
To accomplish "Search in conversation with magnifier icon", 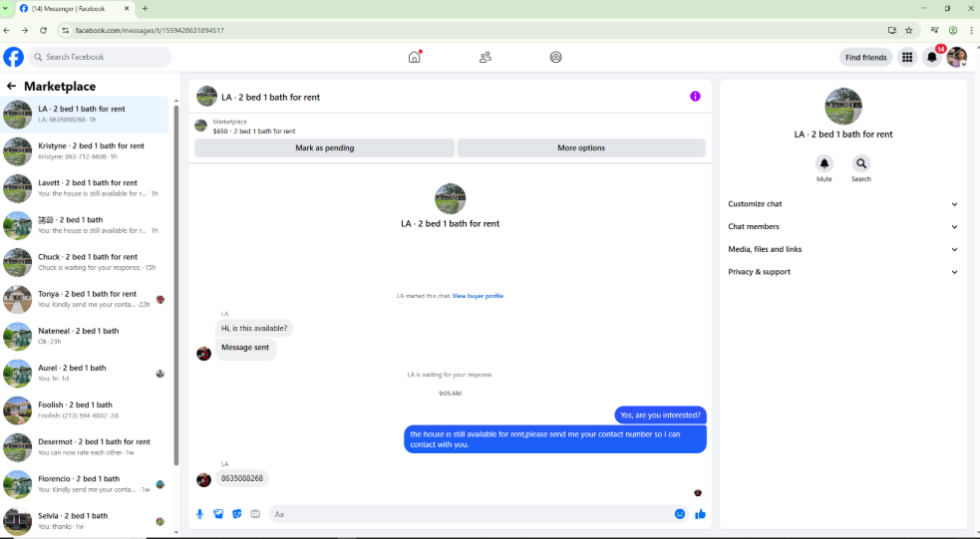I will coord(860,163).
